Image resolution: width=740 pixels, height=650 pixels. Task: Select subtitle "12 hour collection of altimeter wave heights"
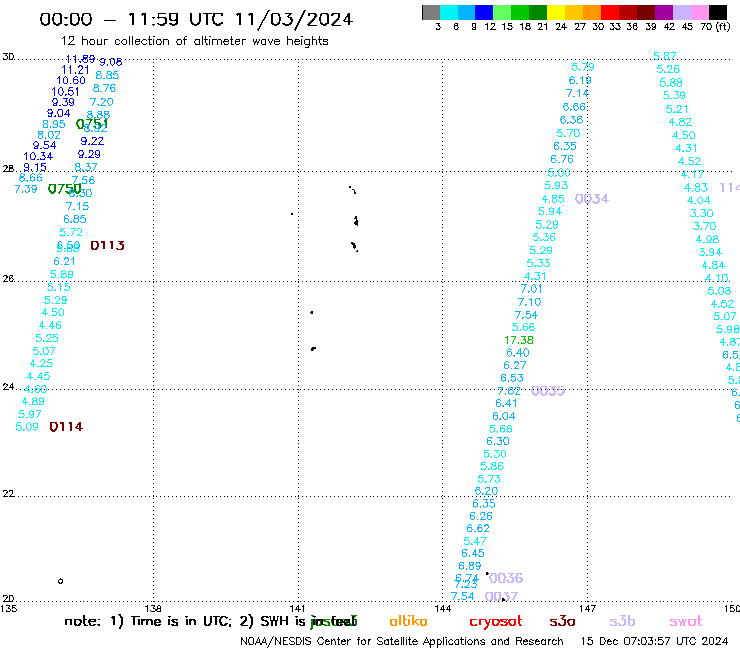coord(194,41)
